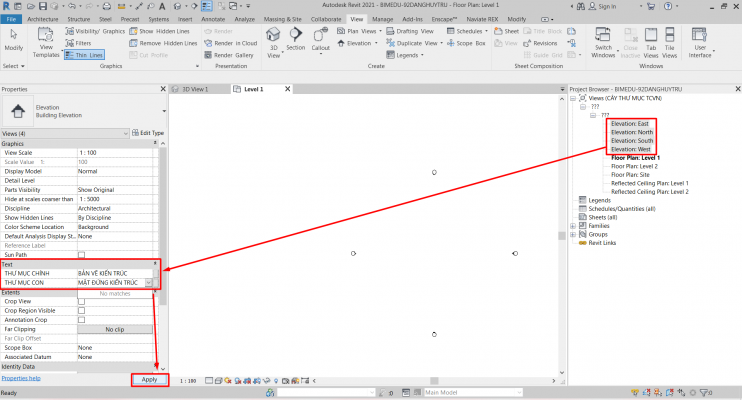Expand the Families node in Project Browser
Screen dimensions: 742x400
[572, 225]
